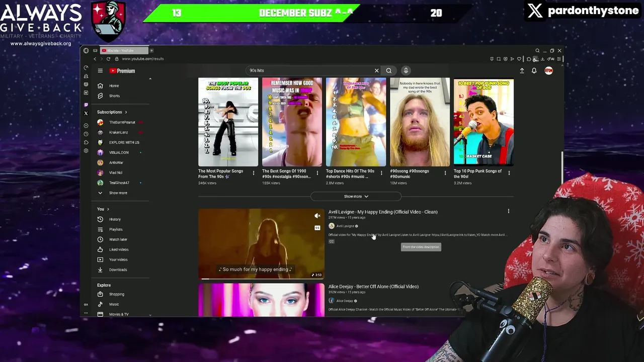Screen dimensions: 644x362
Task: Play Top 10 Pop Punk Songs thumbnail
Action: 484,122
